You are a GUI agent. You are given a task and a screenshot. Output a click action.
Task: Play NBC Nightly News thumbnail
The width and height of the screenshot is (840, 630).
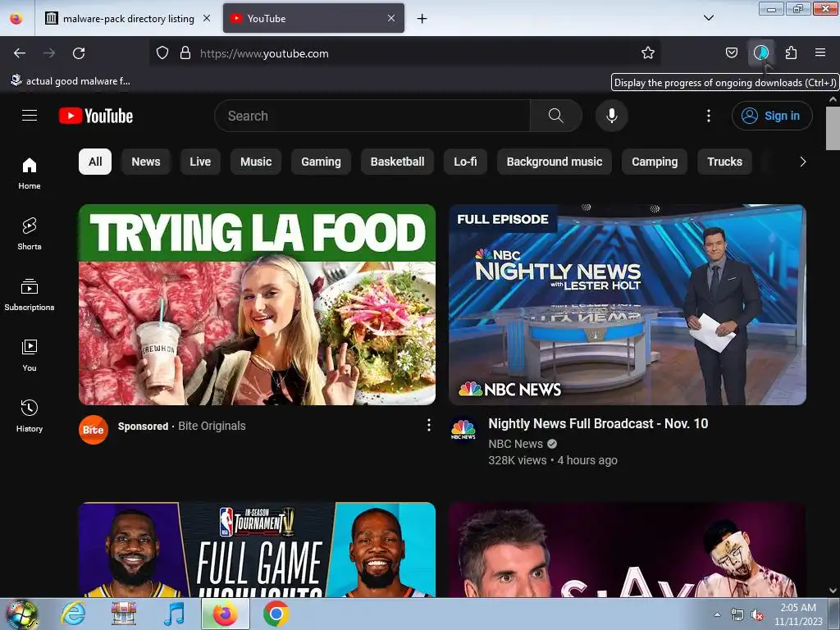point(628,304)
